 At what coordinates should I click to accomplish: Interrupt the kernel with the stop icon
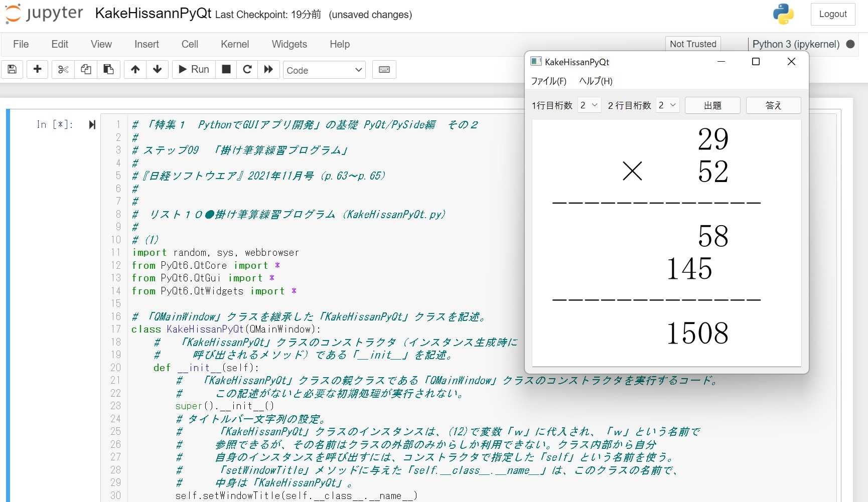click(x=226, y=69)
